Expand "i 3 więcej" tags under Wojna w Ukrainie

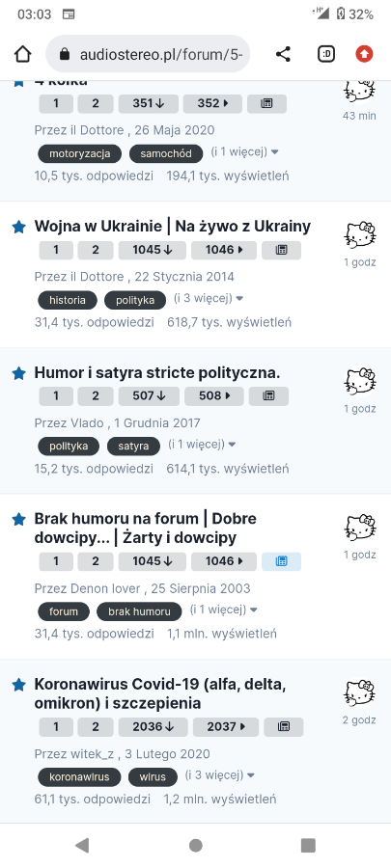[x=209, y=298]
